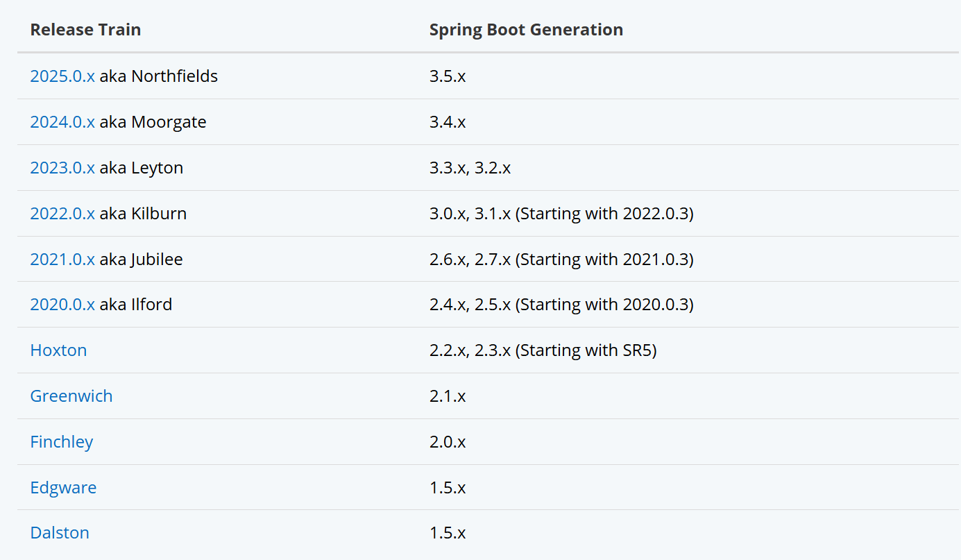Image resolution: width=961 pixels, height=560 pixels.
Task: Click the 'Starting with SR5' cell text
Action: click(586, 350)
